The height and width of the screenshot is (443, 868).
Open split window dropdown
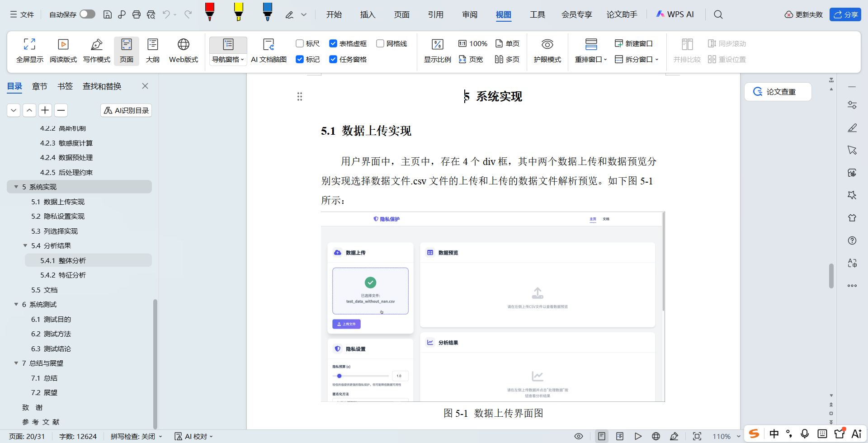pos(637,59)
